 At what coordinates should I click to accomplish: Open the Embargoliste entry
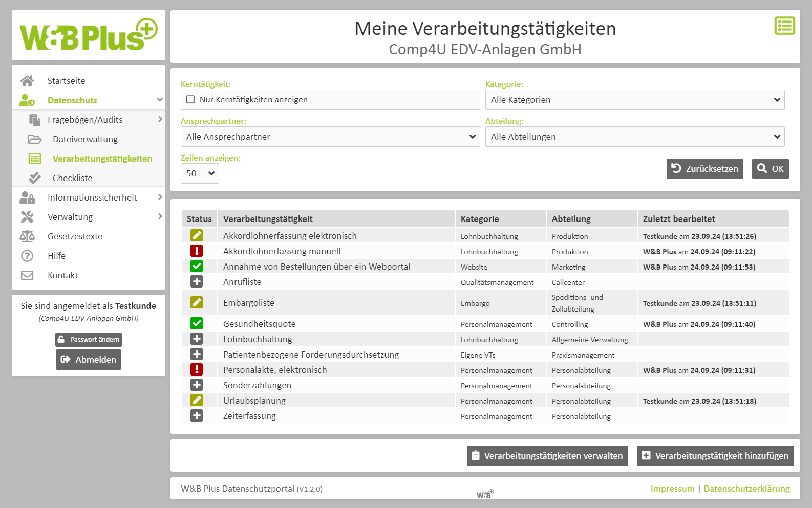(249, 303)
